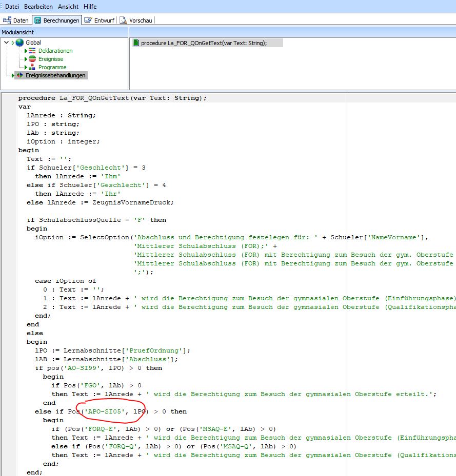The image size is (456, 476).
Task: Click the 'APO-SI05' string literal
Action: (x=105, y=411)
